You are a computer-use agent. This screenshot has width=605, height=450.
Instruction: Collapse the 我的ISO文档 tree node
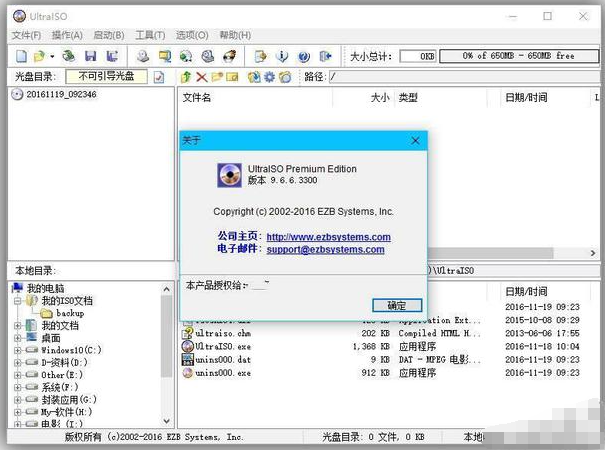pos(18,301)
